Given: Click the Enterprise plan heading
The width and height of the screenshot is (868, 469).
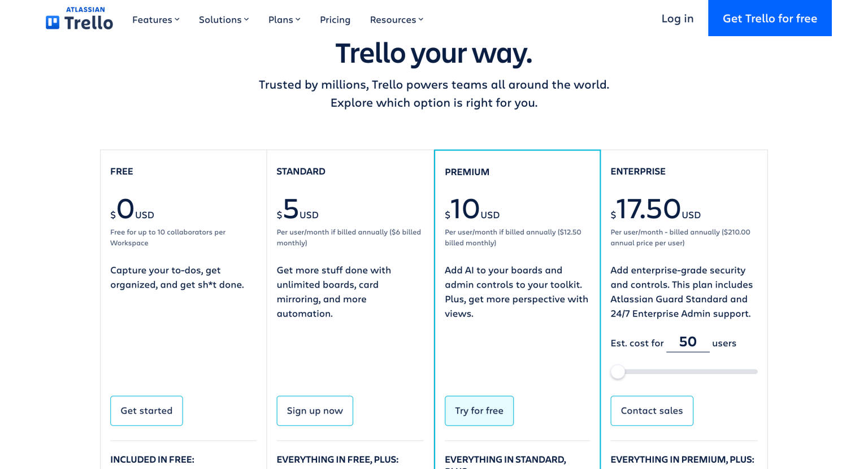Looking at the screenshot, I should (638, 171).
